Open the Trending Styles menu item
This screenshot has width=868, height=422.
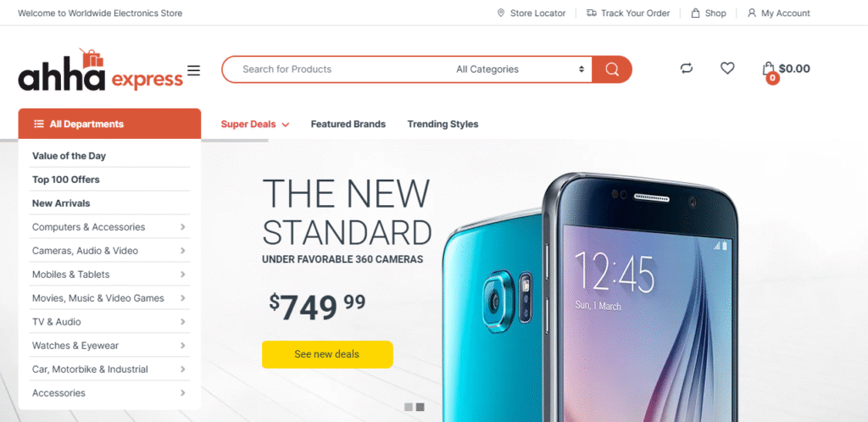point(442,124)
